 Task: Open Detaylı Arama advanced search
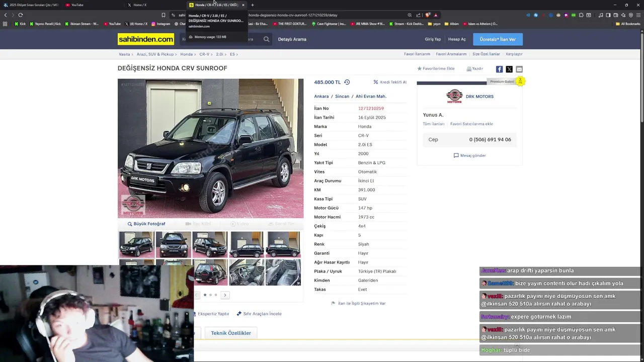pyautogui.click(x=292, y=39)
